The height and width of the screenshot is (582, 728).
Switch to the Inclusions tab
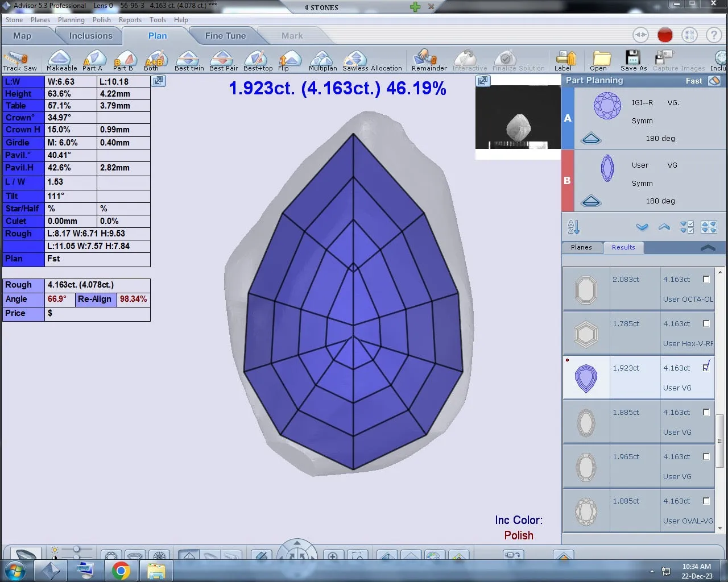coord(91,35)
